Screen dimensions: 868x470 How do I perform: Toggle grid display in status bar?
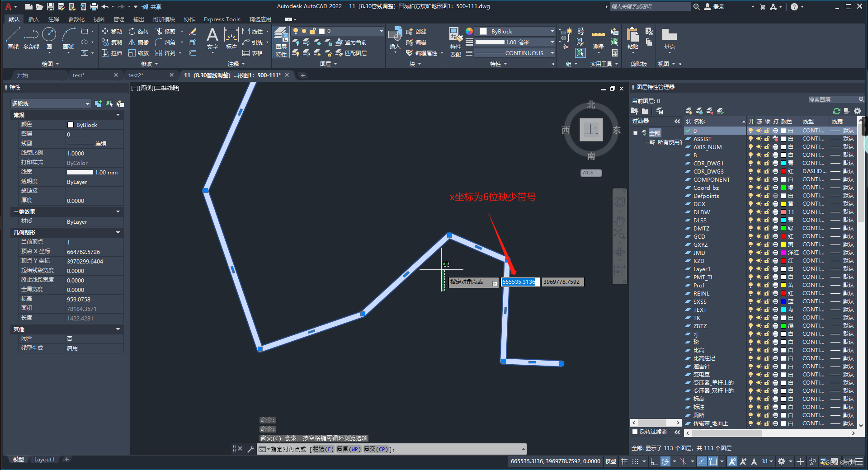[624, 461]
